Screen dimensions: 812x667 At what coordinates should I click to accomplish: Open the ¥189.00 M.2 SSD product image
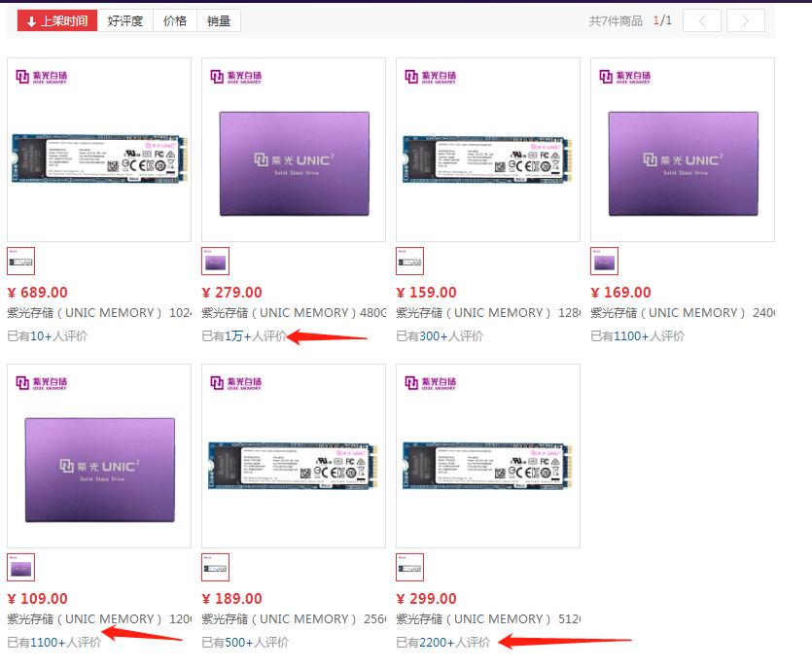coord(294,456)
